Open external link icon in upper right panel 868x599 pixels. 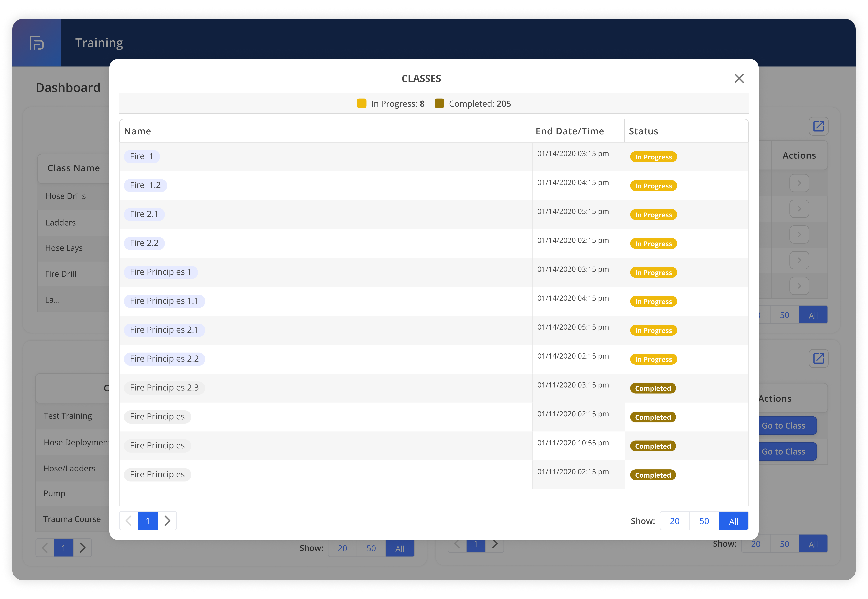818,126
